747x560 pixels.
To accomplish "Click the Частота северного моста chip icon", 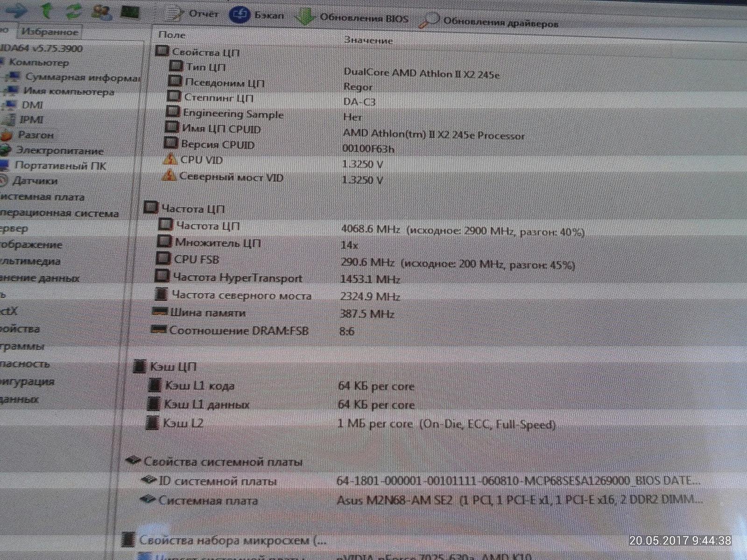I will [x=161, y=294].
